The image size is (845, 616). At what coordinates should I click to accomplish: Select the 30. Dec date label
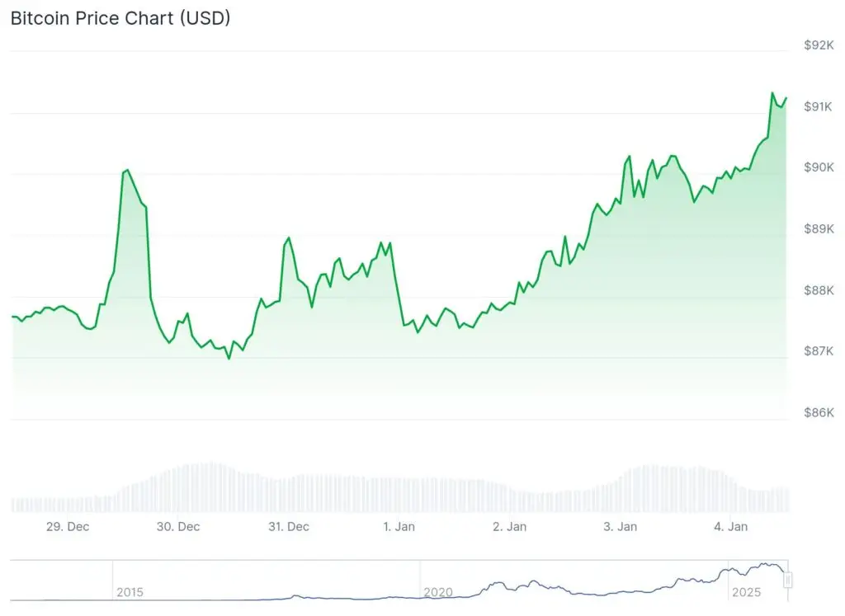[177, 526]
